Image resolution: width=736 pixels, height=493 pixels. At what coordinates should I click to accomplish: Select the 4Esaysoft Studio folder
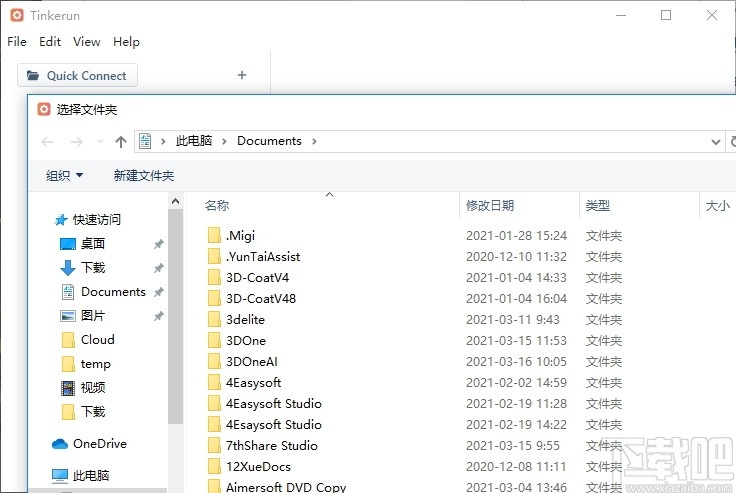pos(274,424)
